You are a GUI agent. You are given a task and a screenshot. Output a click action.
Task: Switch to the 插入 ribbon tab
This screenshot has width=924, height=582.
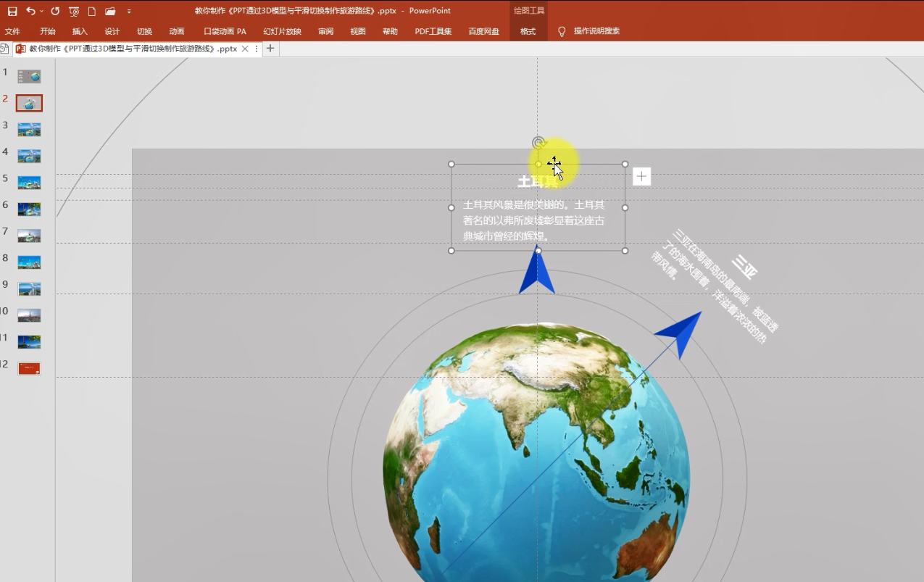tap(80, 31)
